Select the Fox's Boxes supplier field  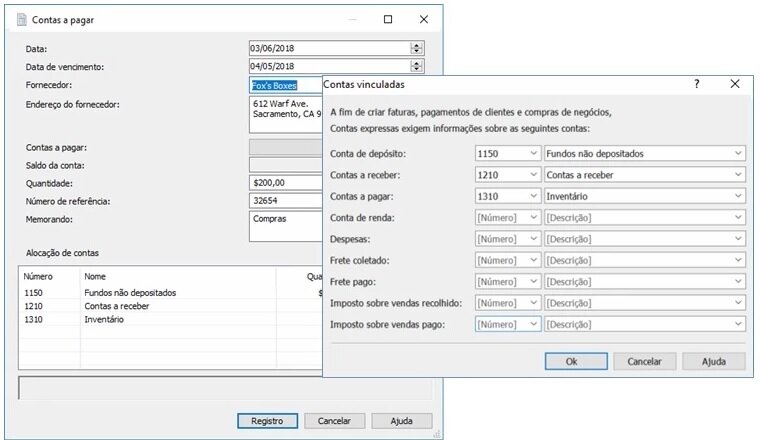285,86
